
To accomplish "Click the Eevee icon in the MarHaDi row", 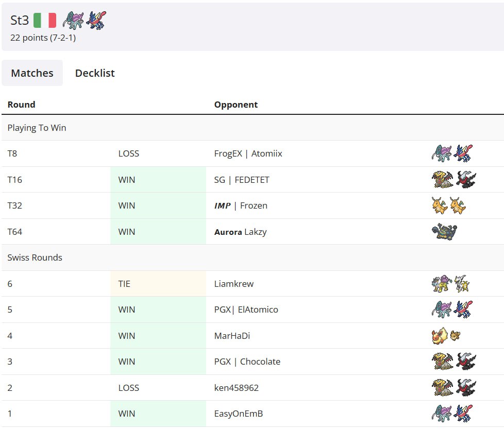I will pyautogui.click(x=455, y=336).
